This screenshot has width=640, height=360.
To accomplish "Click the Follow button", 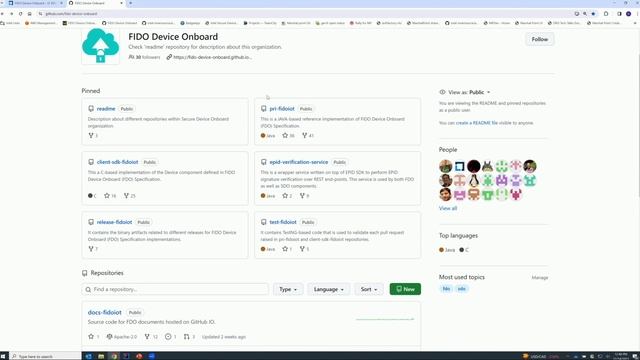I will (539, 39).
